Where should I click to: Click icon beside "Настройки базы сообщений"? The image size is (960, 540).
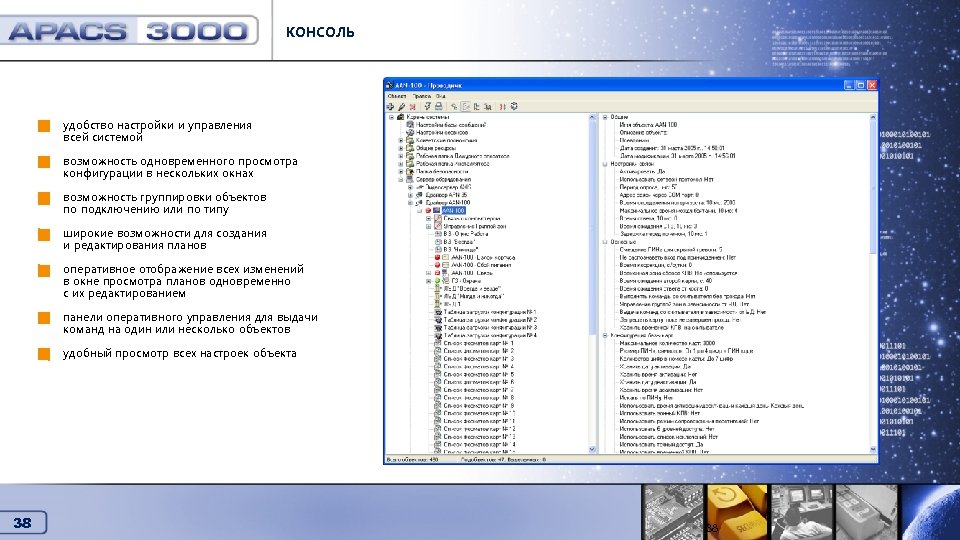[410, 125]
